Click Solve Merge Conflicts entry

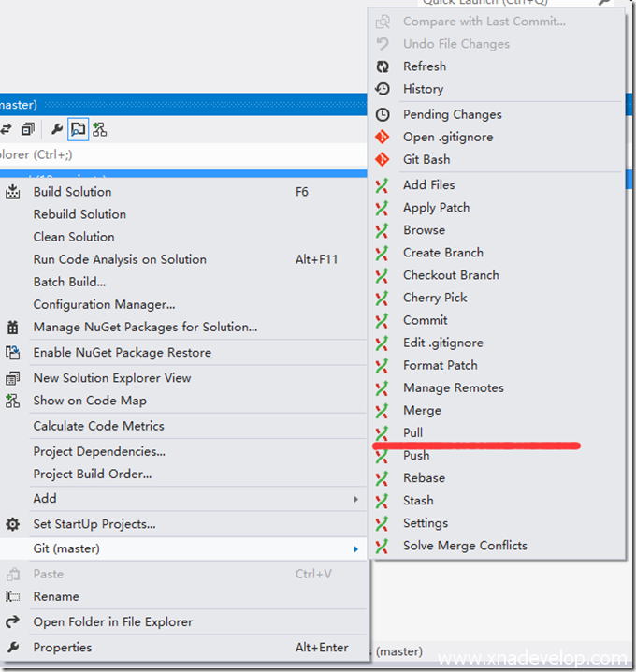[x=465, y=546]
